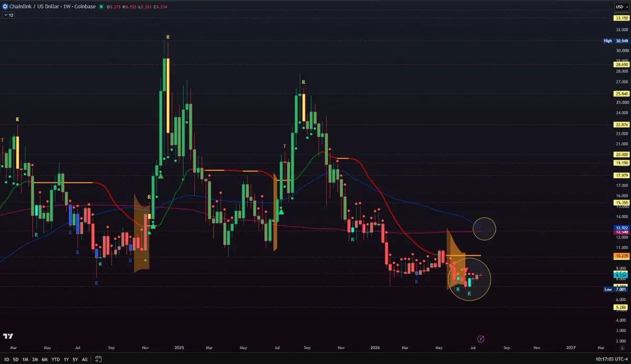Toggle auto scale 'A' button on price axis

click(623, 348)
